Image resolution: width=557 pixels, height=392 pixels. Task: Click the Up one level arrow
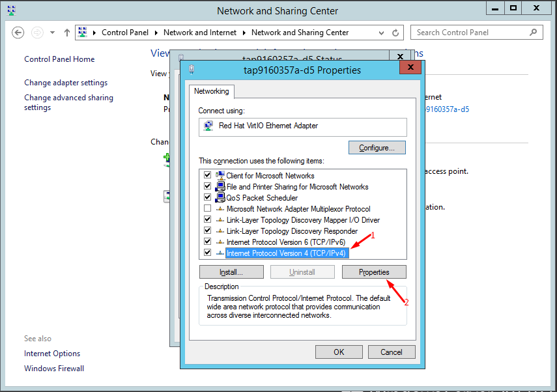(67, 33)
